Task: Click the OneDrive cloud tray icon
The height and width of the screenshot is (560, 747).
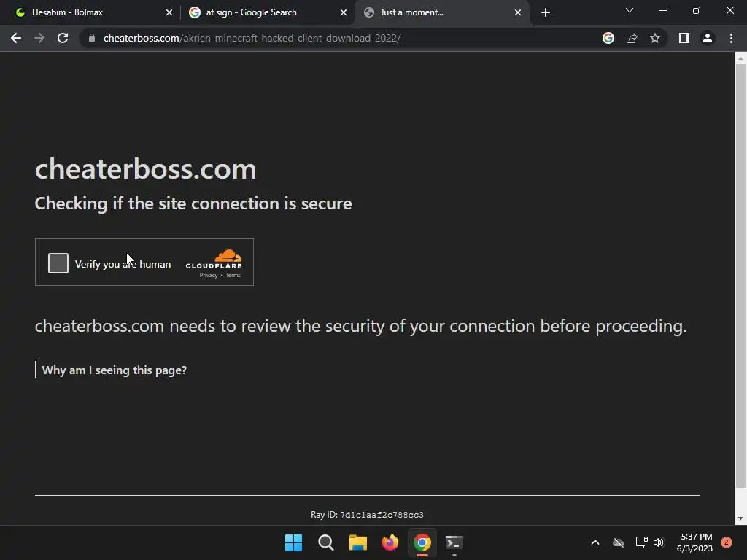Action: pyautogui.click(x=619, y=542)
